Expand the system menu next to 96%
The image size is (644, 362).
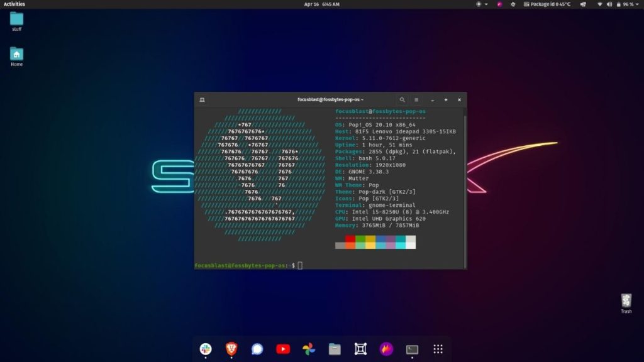point(637,4)
